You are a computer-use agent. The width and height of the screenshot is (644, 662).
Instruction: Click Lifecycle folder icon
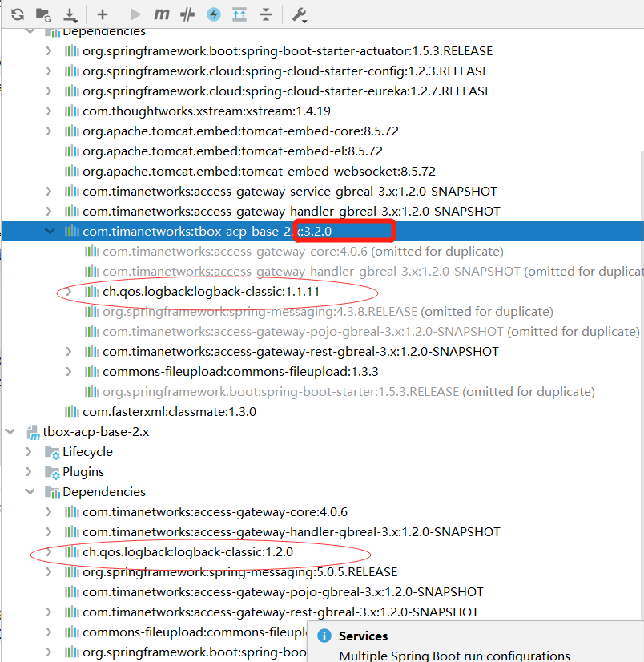tap(52, 452)
